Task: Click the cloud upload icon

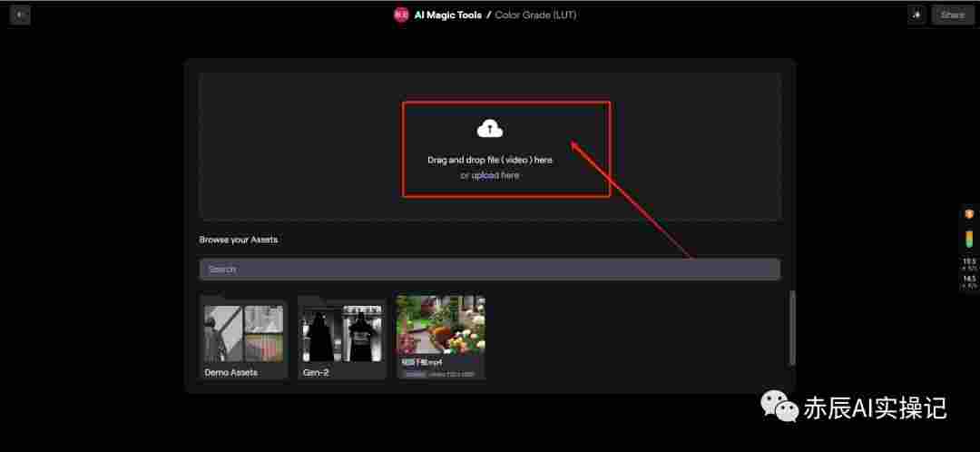Action: coord(490,129)
